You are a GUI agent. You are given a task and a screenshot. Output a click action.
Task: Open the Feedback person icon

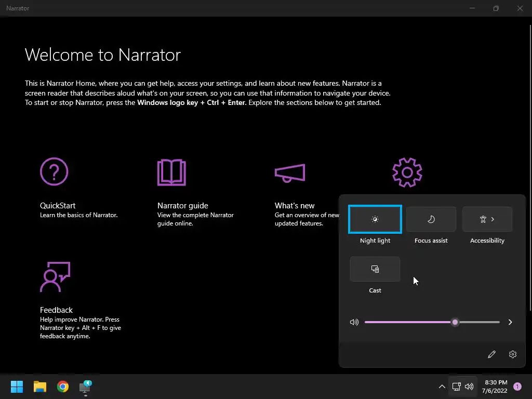[55, 276]
